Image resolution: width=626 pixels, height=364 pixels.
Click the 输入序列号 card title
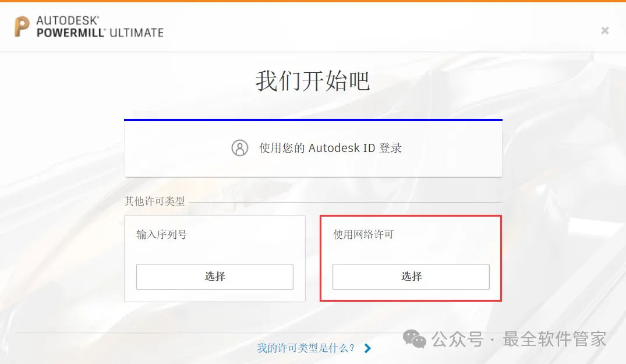[x=161, y=234]
